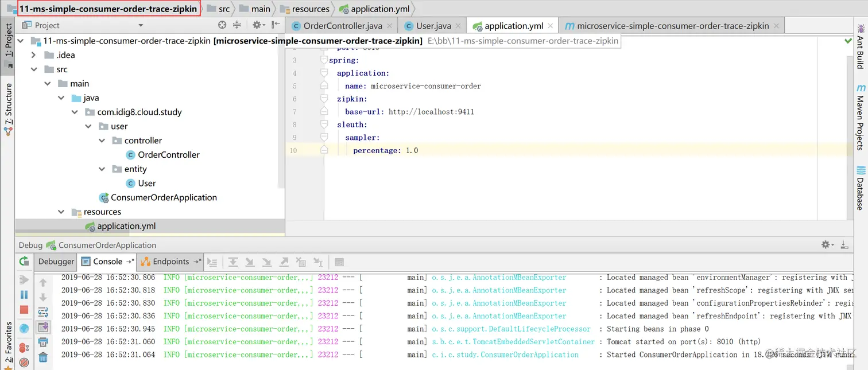Click the Evaluate Expression calculator icon

tap(339, 262)
